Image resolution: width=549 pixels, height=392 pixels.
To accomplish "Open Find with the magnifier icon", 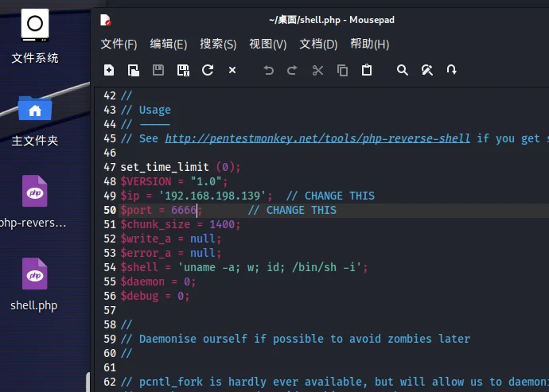I will pyautogui.click(x=403, y=70).
